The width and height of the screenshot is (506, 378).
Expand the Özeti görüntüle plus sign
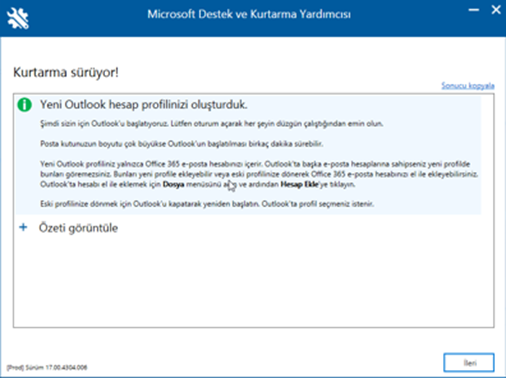23,227
